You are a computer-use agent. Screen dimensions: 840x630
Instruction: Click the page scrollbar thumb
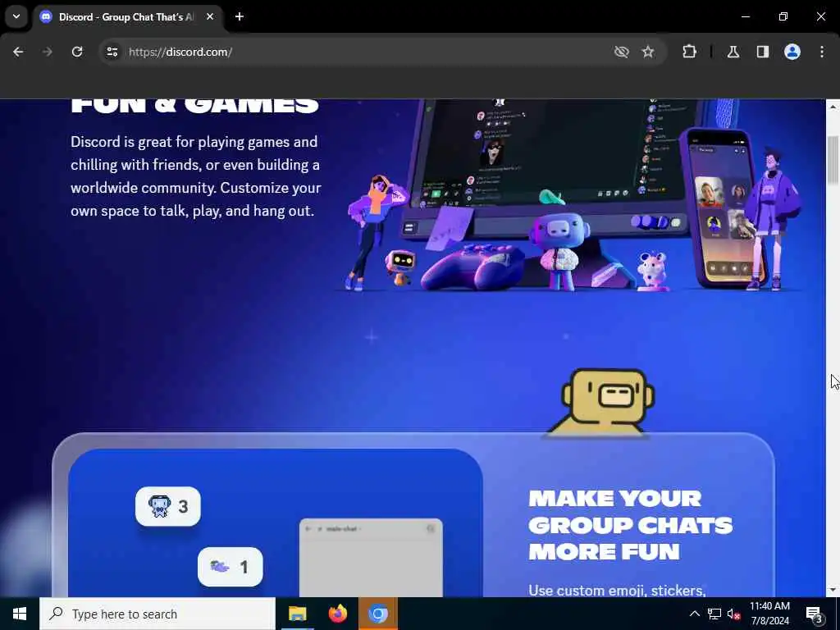tap(833, 161)
